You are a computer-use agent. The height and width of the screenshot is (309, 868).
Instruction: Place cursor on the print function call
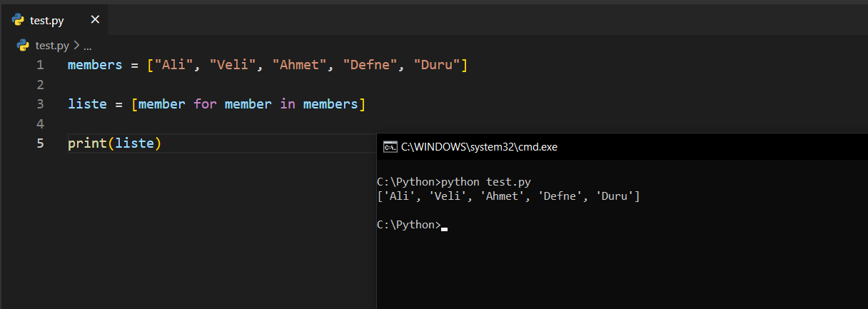(87, 143)
